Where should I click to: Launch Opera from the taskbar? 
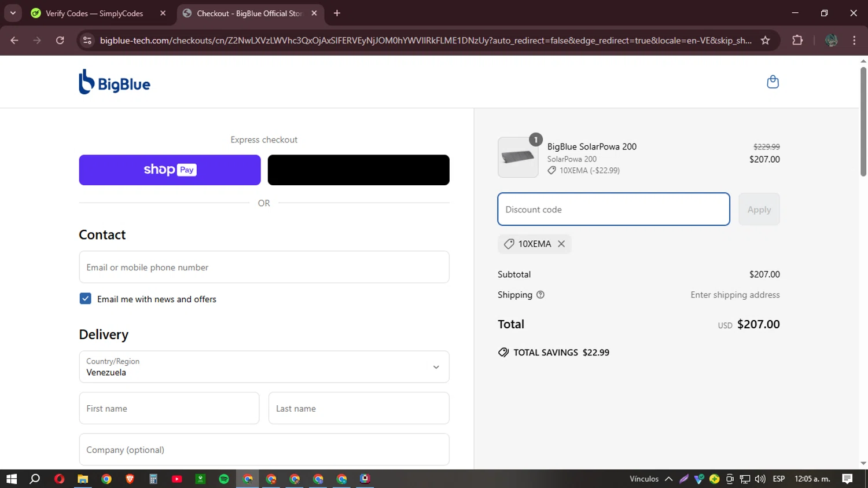59,479
